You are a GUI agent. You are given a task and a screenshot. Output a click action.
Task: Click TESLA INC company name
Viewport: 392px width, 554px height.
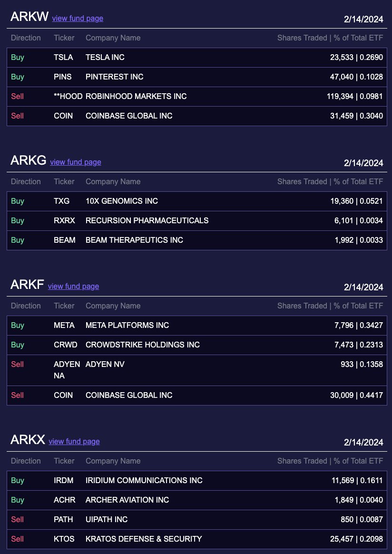point(105,57)
